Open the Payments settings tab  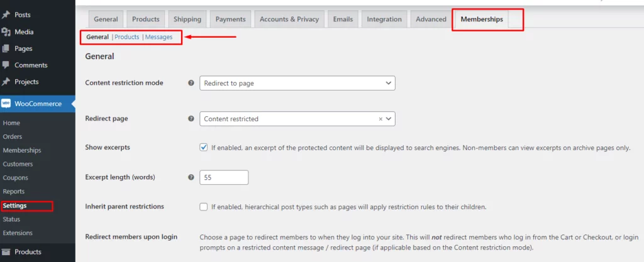point(230,19)
